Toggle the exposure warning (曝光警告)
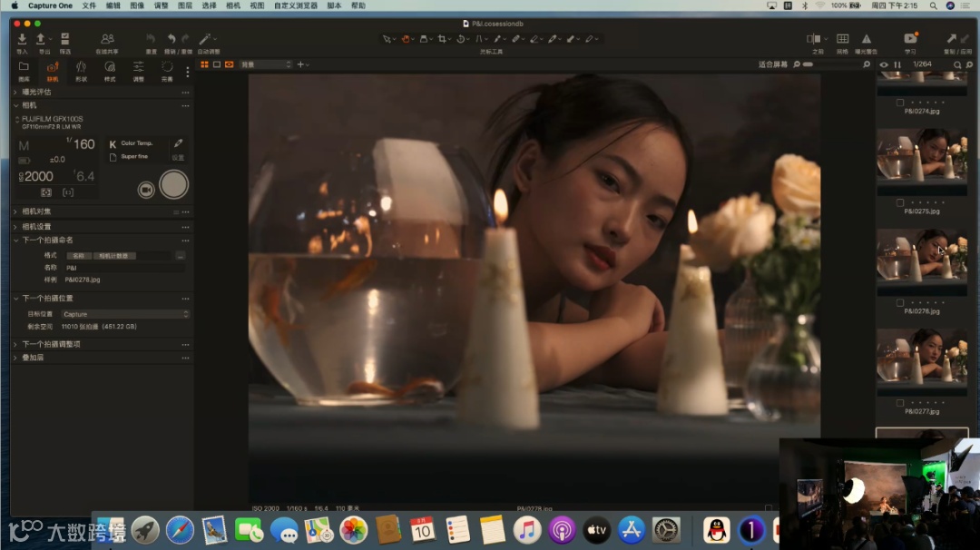 tap(867, 39)
